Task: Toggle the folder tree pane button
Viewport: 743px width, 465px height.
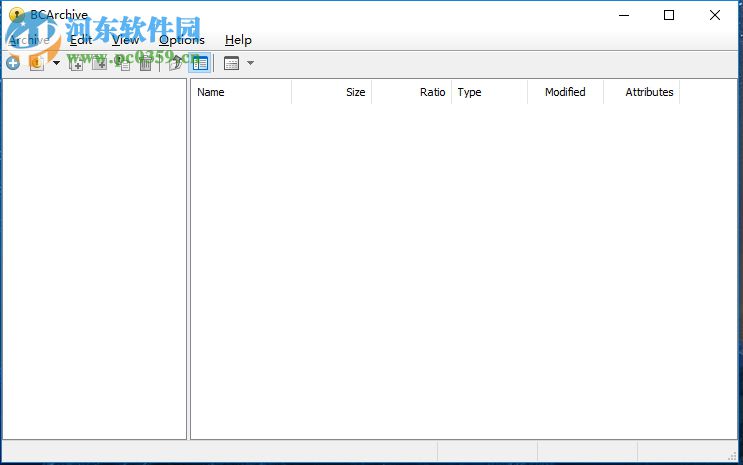Action: point(199,63)
